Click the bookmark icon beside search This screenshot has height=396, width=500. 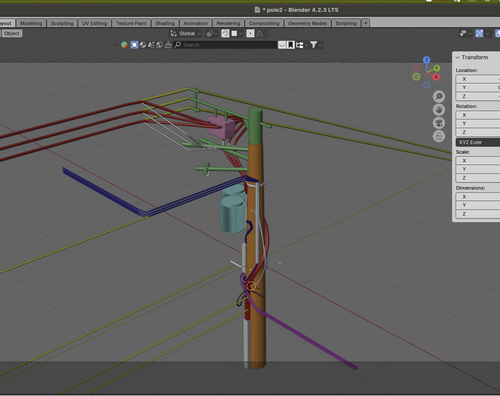coord(291,45)
